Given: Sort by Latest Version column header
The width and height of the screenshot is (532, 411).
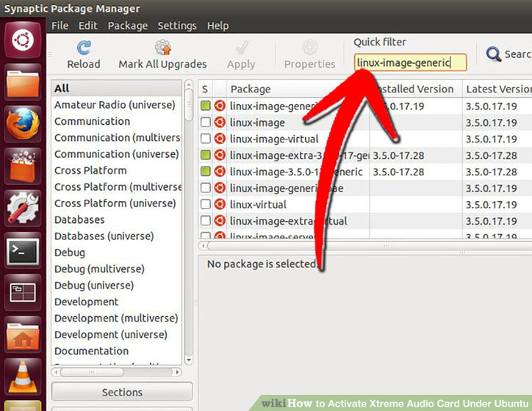Looking at the screenshot, I should (x=497, y=89).
